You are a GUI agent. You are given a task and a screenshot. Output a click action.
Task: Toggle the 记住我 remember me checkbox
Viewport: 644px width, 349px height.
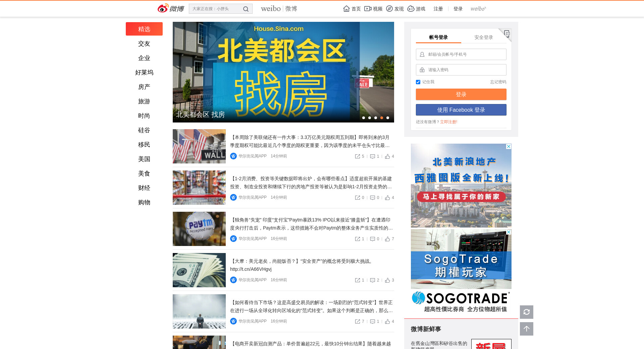coord(418,82)
